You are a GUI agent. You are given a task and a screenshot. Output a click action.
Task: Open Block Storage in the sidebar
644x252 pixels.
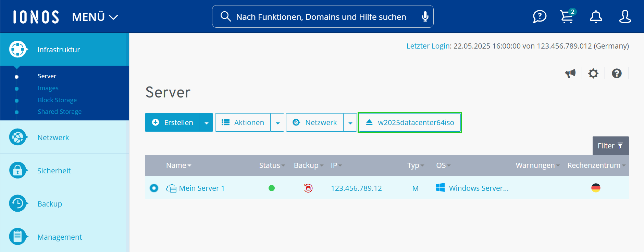pyautogui.click(x=57, y=100)
